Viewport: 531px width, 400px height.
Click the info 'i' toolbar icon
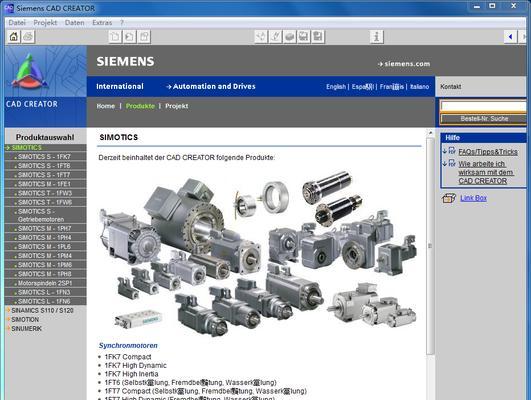tap(377, 37)
